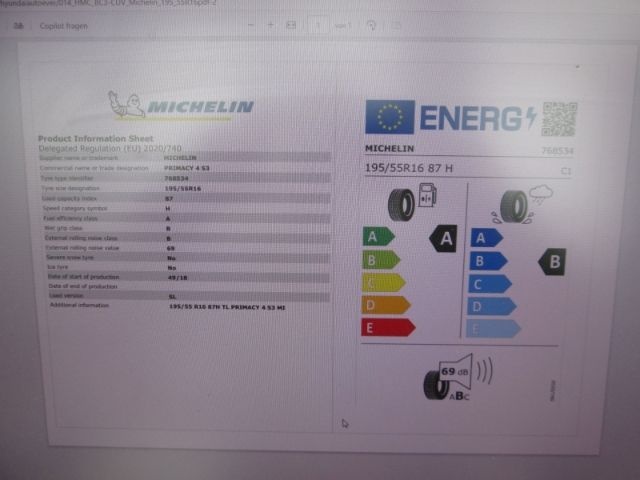The height and width of the screenshot is (480, 640).
Task: Click the zoom in plus button
Action: point(270,25)
